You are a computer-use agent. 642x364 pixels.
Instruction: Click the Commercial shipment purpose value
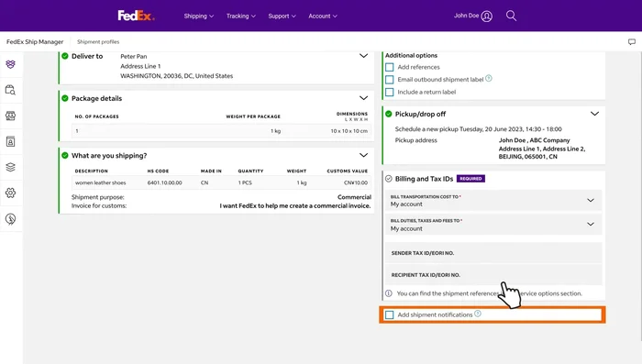pyautogui.click(x=354, y=197)
